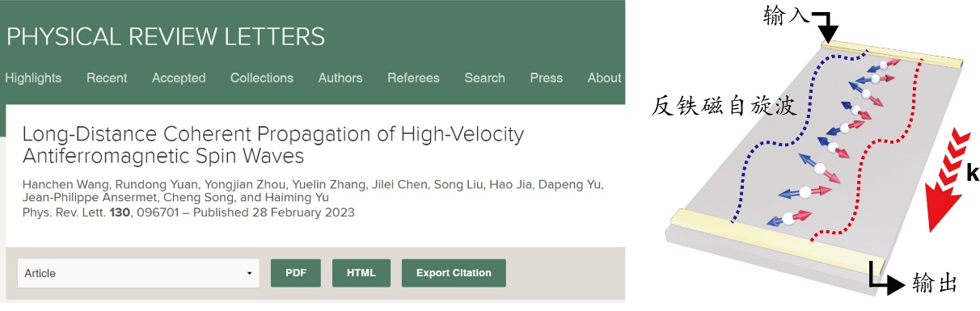Open the Recent menu item
Viewport: 980px width, 311px height.
click(x=107, y=78)
